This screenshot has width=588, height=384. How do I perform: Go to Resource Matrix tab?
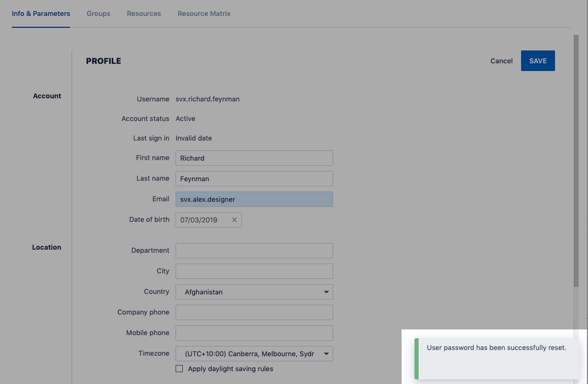(204, 13)
